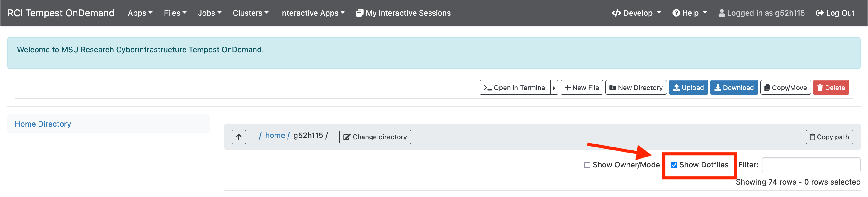Click Logged in as g52h115
Viewport: 868px width, 197px height.
pos(761,13)
